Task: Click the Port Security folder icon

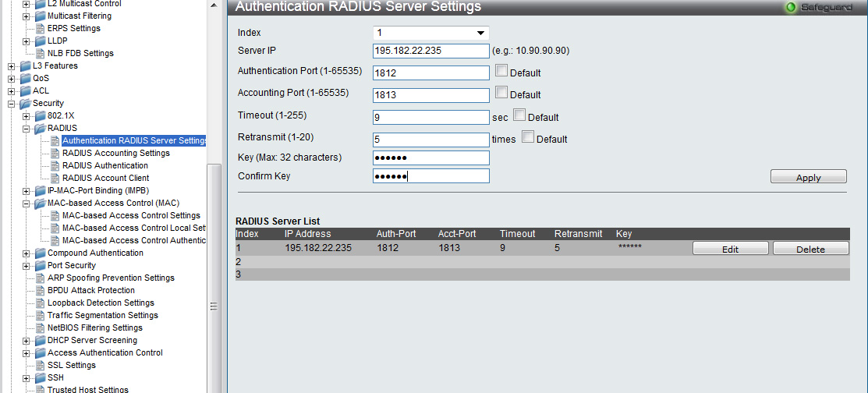Action: [x=40, y=265]
